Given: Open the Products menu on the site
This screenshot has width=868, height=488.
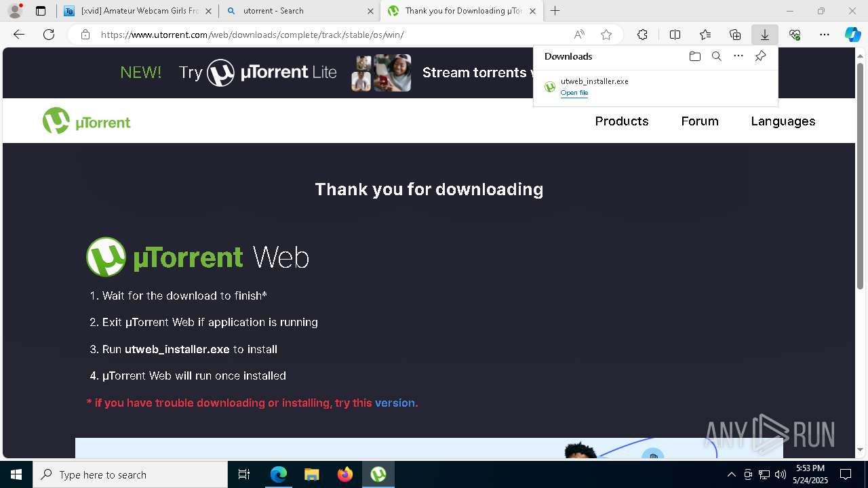Looking at the screenshot, I should click(x=622, y=121).
